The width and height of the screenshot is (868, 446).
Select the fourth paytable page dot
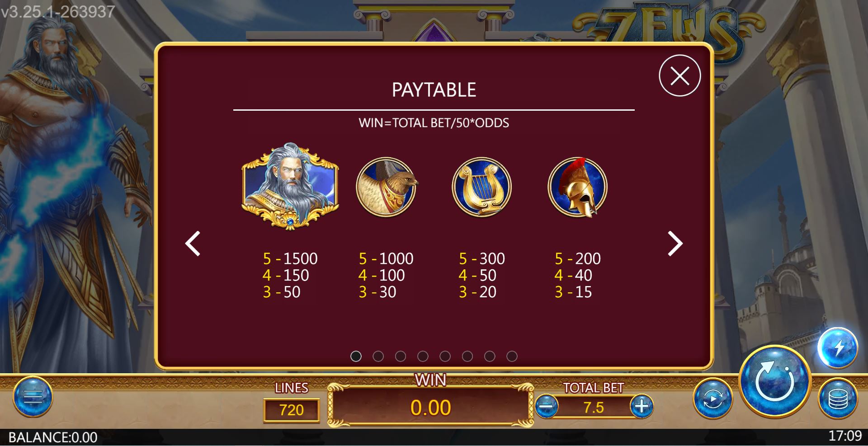(423, 357)
